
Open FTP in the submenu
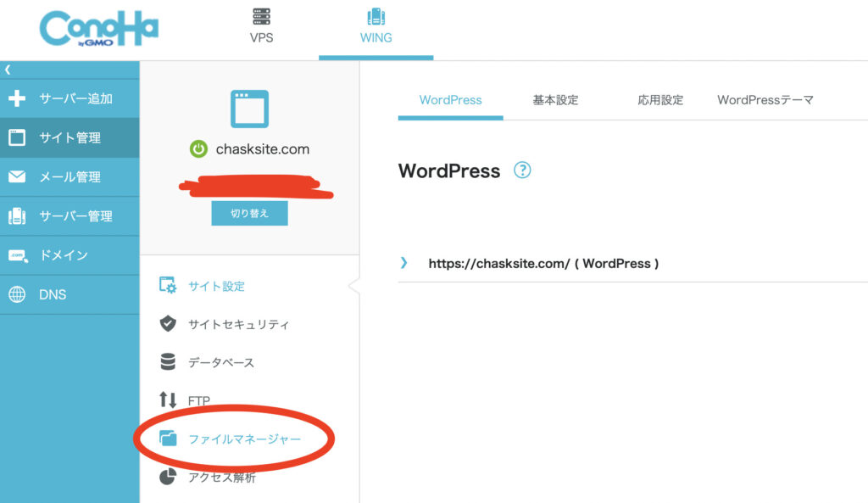tap(199, 400)
